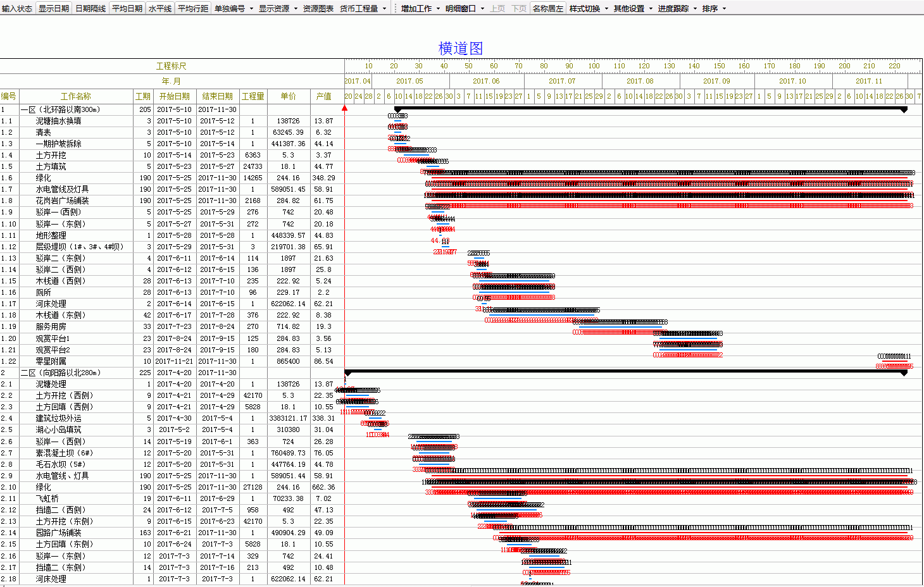
Task: Open the 进度跟踪 progress tracking menu
Action: click(x=677, y=8)
